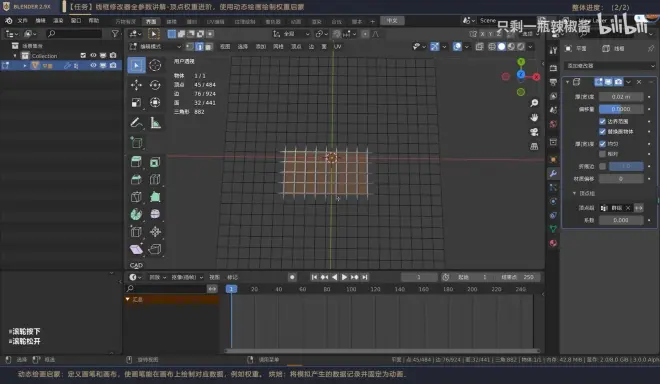Select the Bevel tool
This screenshot has height=384, width=660.
coord(136,179)
